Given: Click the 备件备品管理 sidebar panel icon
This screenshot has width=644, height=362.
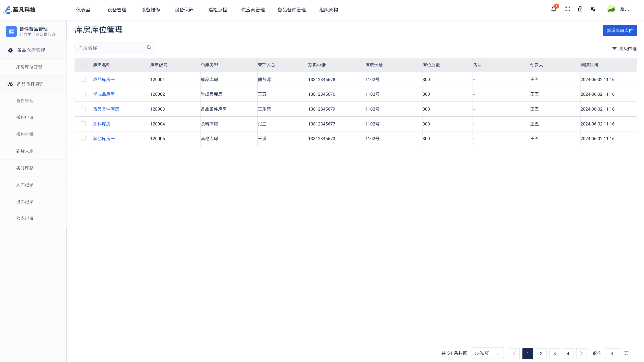Looking at the screenshot, I should [11, 31].
